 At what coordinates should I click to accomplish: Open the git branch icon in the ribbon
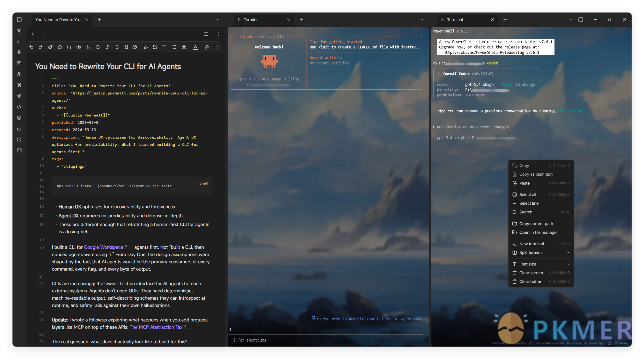click(19, 31)
